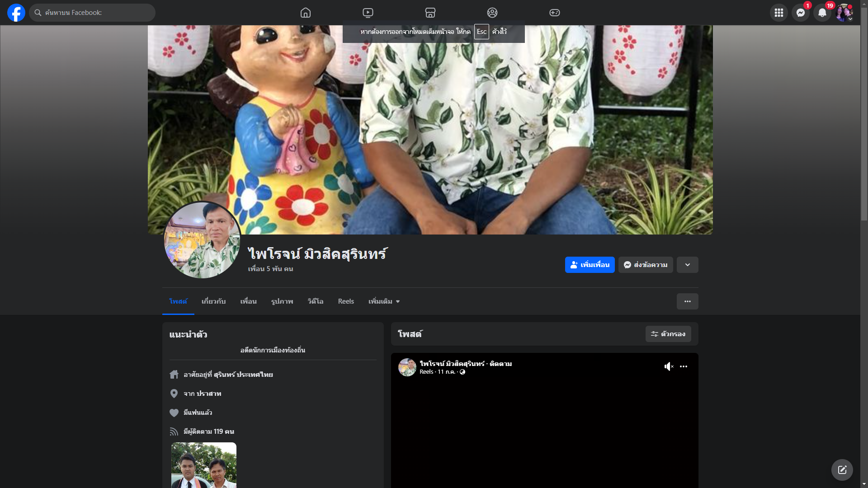Open the Groups icon in top navigation
The image size is (868, 488).
pos(492,13)
